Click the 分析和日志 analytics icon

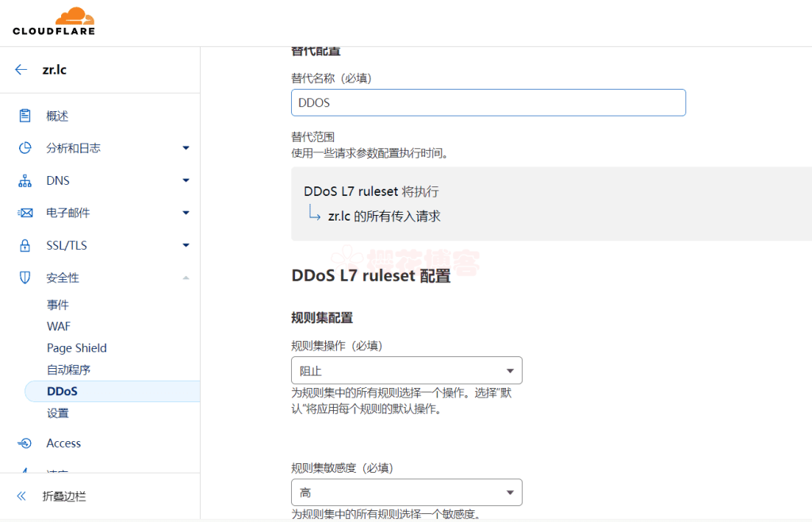tap(25, 148)
